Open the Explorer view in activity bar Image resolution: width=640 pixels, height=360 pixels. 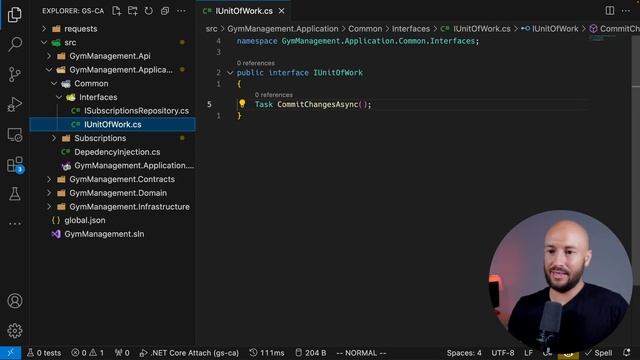15,15
